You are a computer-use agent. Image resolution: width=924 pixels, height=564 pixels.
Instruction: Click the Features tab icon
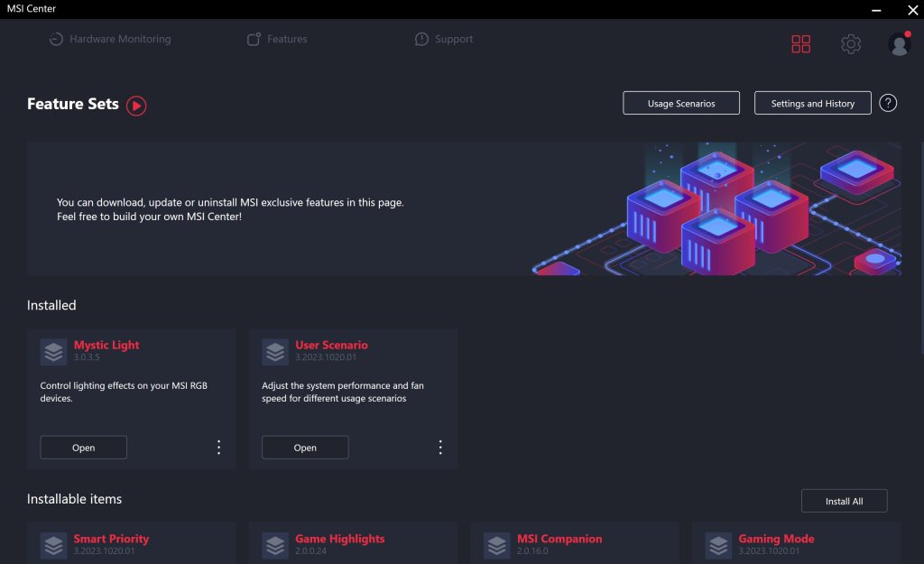click(254, 39)
